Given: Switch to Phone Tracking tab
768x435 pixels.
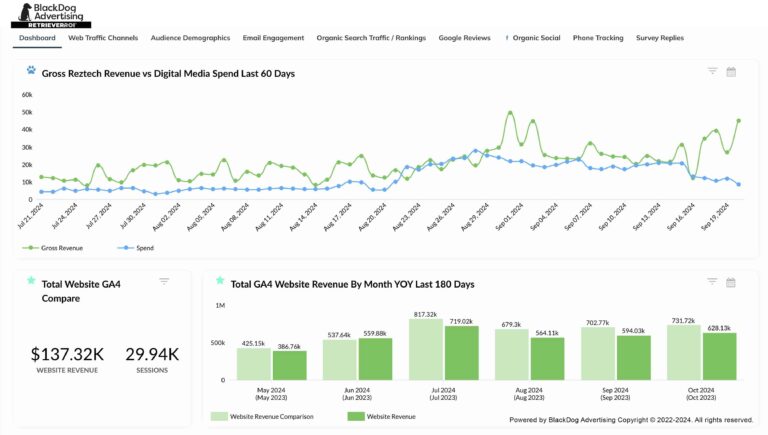Looking at the screenshot, I should click(598, 38).
